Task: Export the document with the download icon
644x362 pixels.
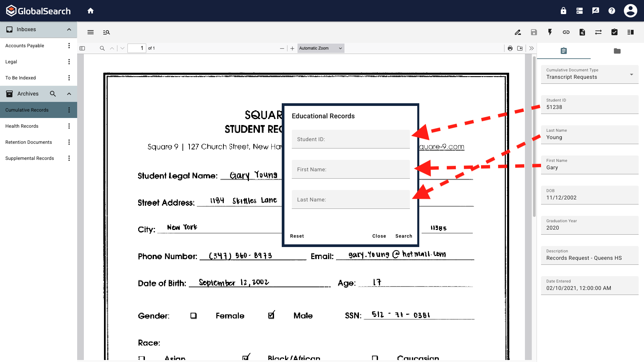Action: 520,48
